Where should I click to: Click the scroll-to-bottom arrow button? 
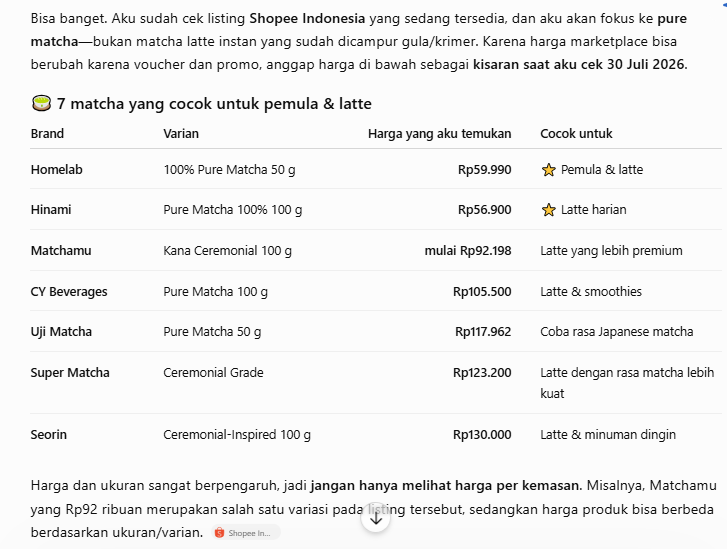point(376,518)
